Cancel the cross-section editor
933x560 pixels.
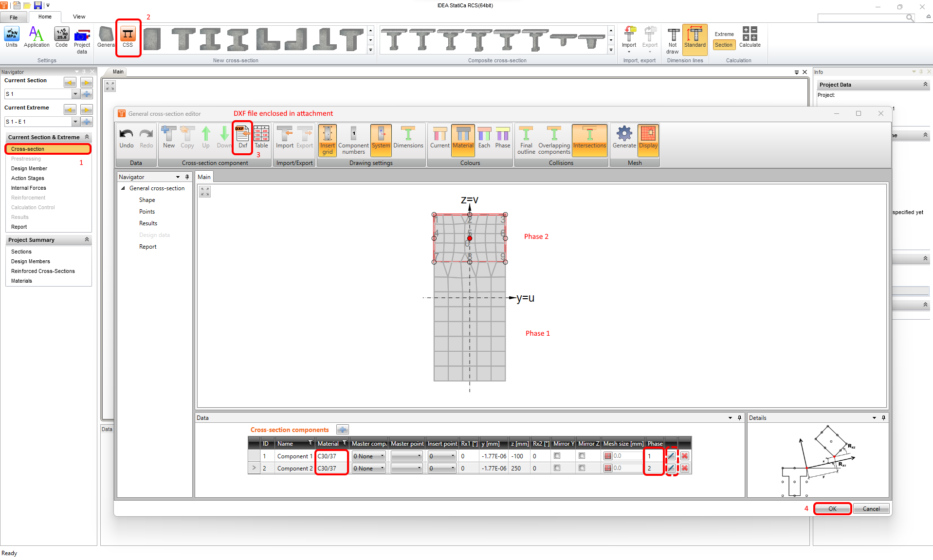coord(871,508)
